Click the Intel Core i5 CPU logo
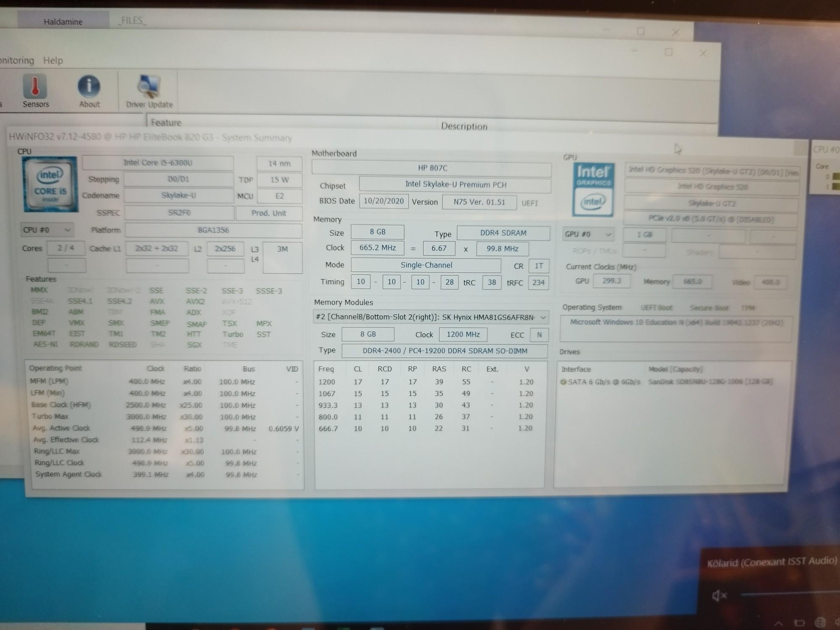 [x=50, y=184]
